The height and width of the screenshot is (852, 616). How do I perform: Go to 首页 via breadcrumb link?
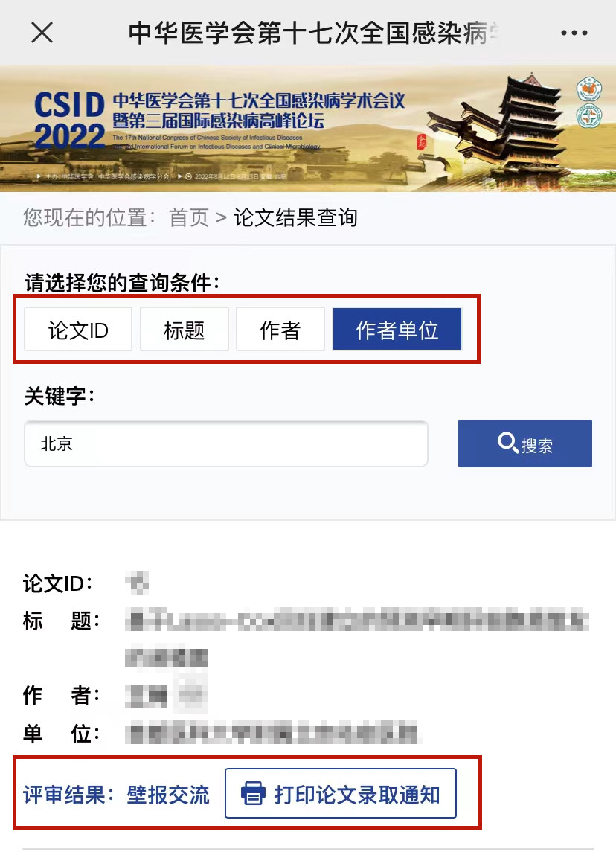coord(189,218)
